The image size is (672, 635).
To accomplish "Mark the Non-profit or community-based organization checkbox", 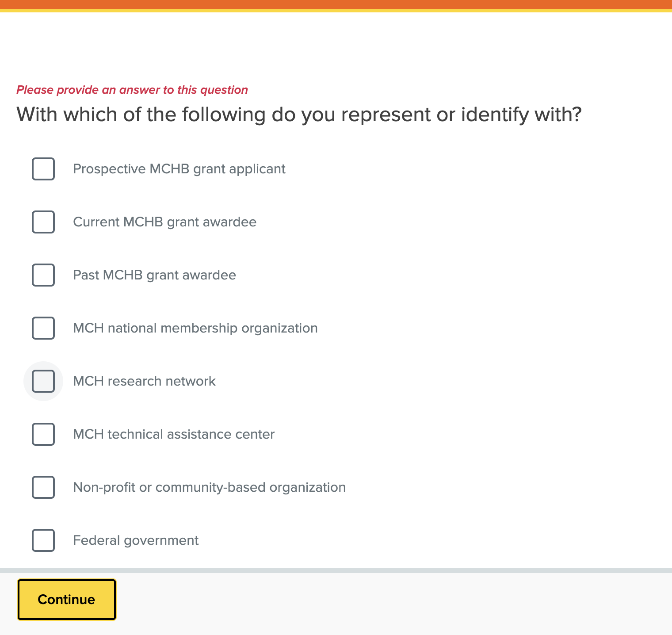I will click(x=43, y=487).
